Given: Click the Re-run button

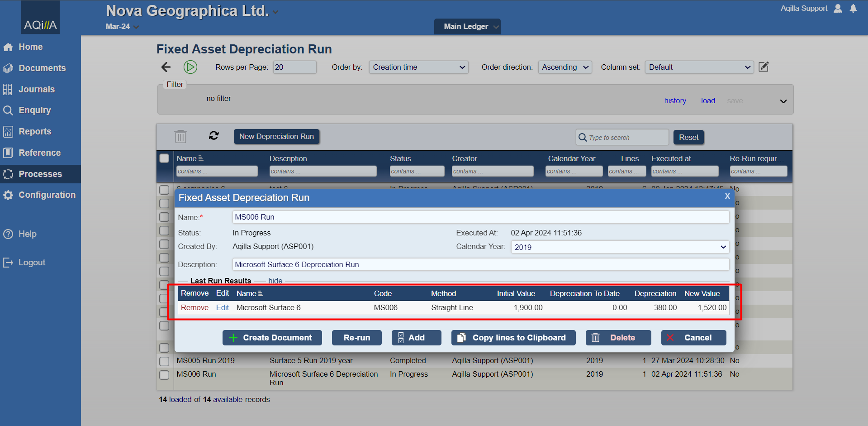Looking at the screenshot, I should [x=356, y=338].
